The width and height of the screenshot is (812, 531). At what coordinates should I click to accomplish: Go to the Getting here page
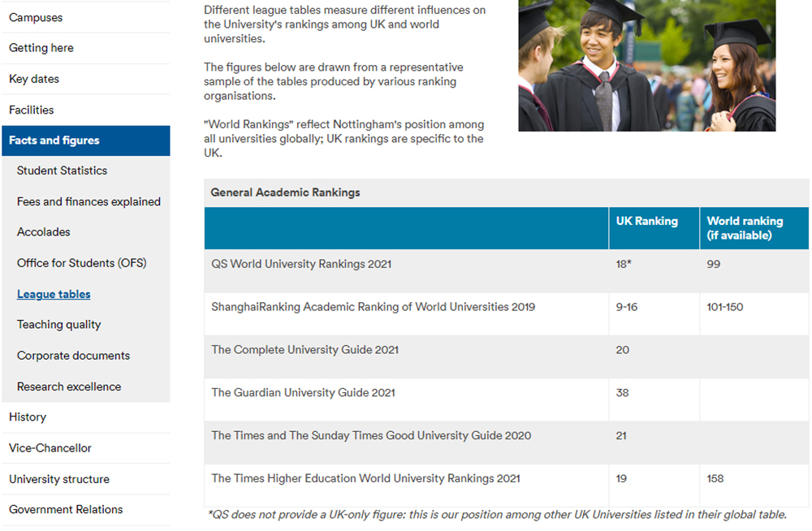click(x=41, y=48)
